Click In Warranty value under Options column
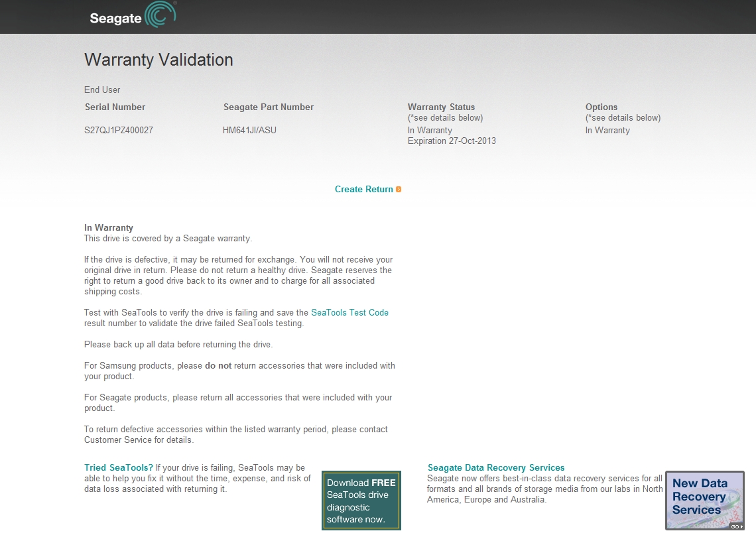The image size is (756, 535). 607,130
